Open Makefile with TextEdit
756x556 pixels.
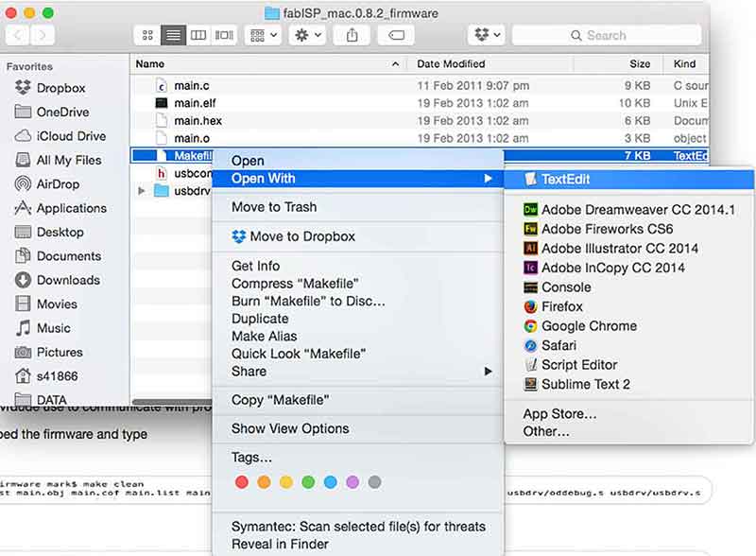pyautogui.click(x=628, y=179)
